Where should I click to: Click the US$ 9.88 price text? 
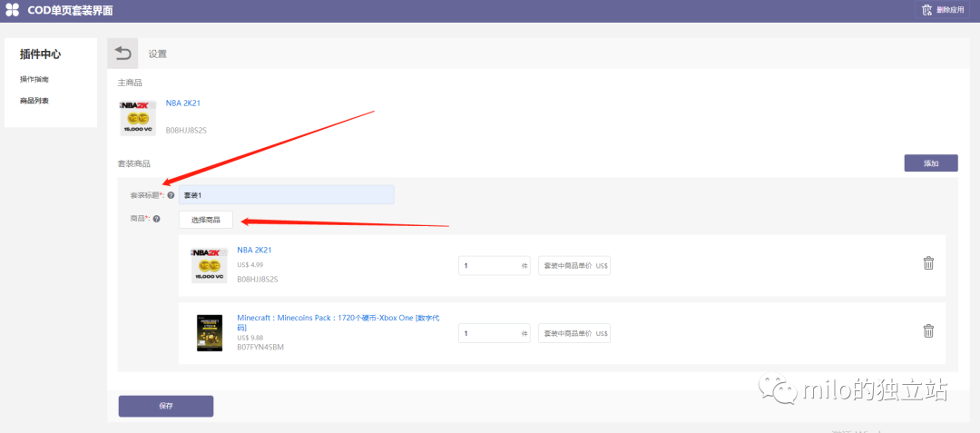pyautogui.click(x=250, y=338)
